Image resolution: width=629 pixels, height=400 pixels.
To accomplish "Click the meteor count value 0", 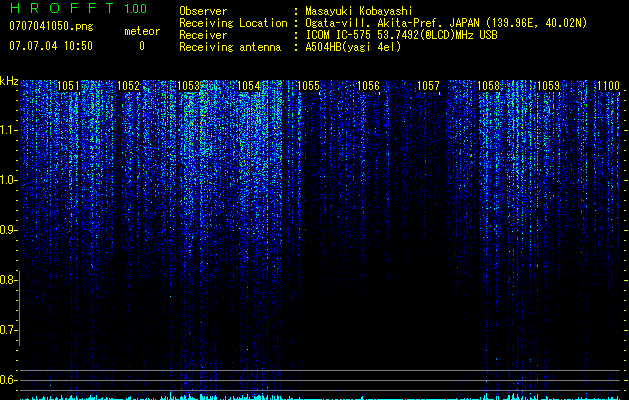I will (142, 46).
